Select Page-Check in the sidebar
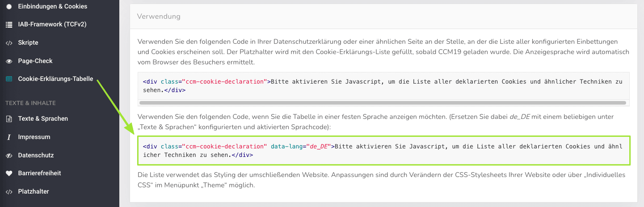Screen dimensions: 644x207 pos(35,61)
